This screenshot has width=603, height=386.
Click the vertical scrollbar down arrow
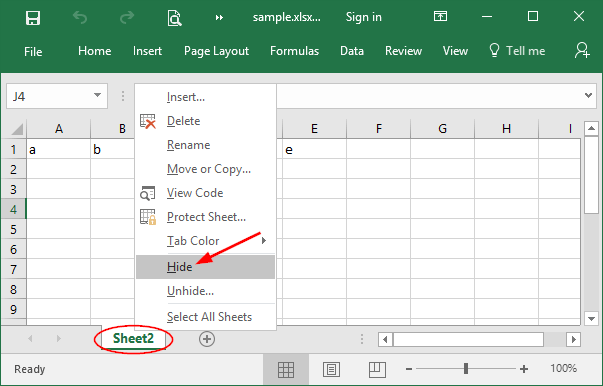click(x=591, y=318)
